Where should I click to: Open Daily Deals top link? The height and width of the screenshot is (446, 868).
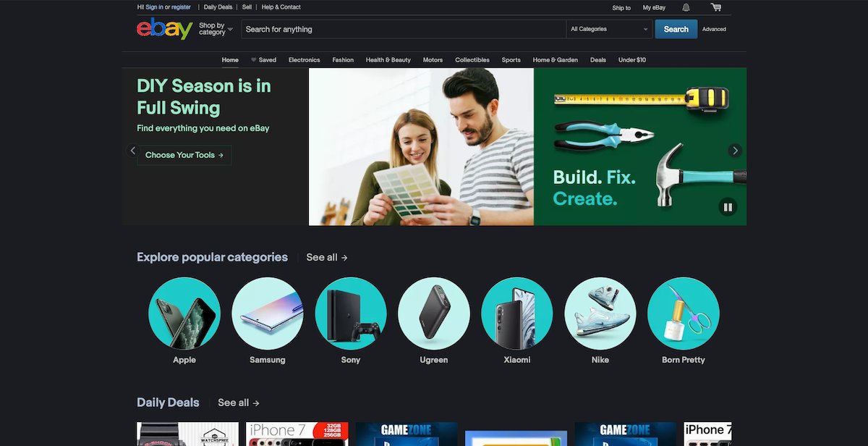tap(218, 7)
